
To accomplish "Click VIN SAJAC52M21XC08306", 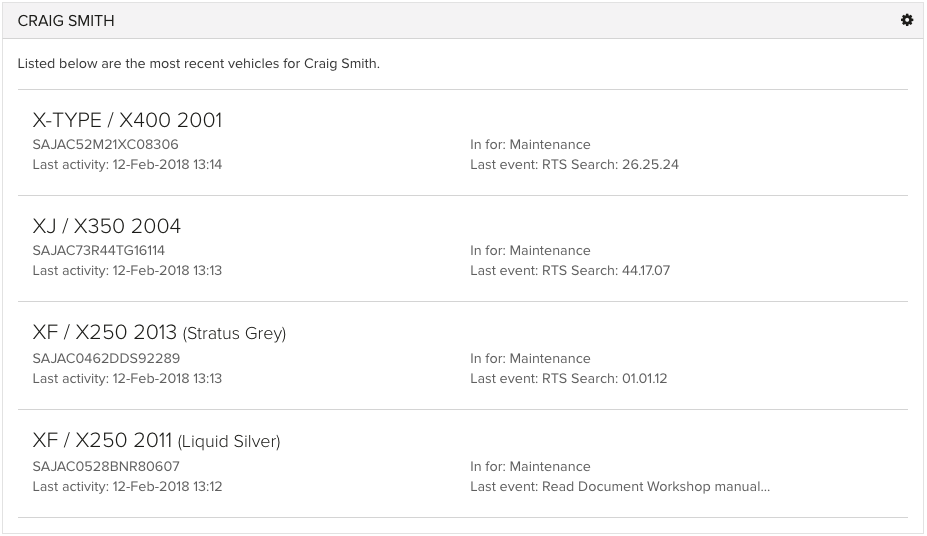I will 105,144.
